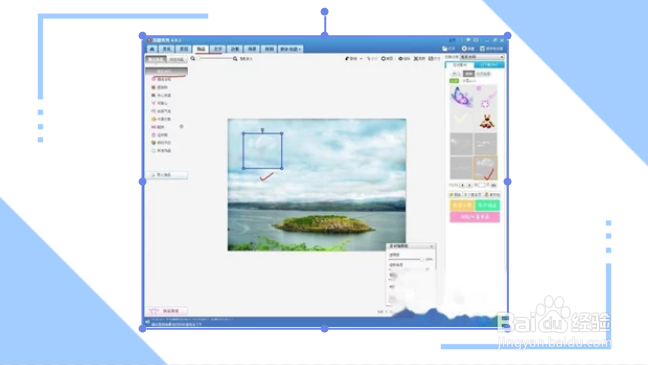The height and width of the screenshot is (365, 648).
Task: Select the dark highlighted category header in sidebar
Action: click(x=167, y=71)
